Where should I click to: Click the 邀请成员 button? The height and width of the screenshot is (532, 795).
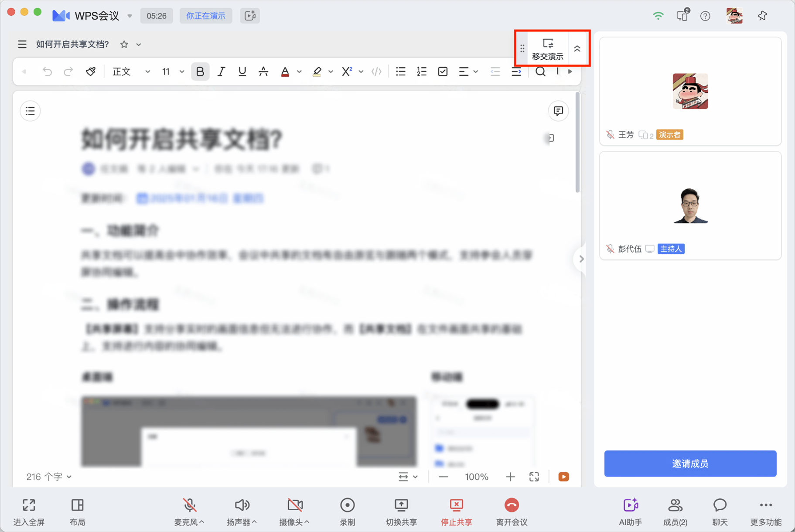pos(690,463)
